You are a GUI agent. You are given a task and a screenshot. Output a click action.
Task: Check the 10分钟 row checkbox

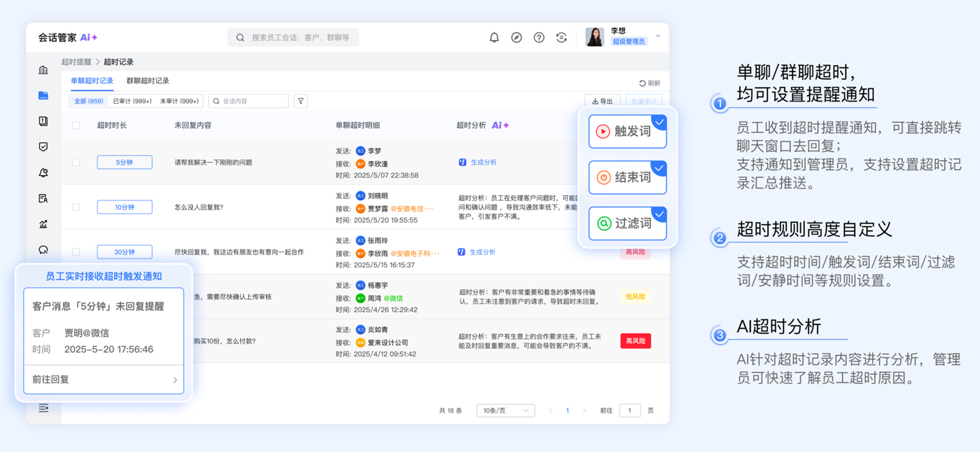tap(76, 207)
